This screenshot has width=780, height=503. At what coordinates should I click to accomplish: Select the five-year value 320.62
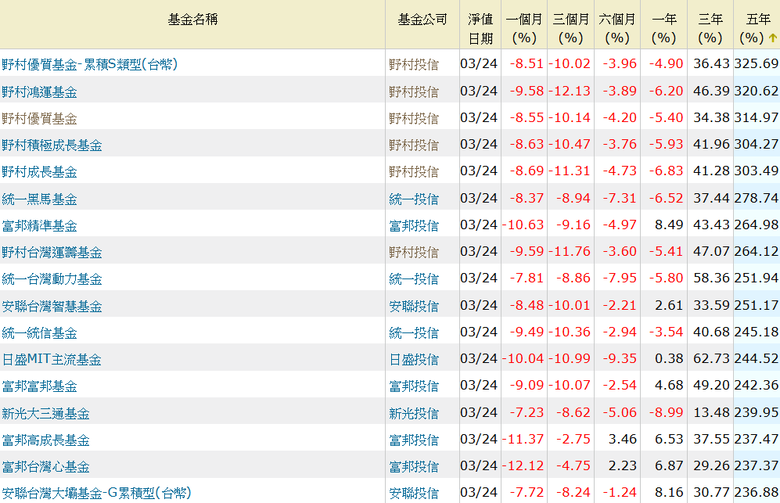(x=756, y=91)
